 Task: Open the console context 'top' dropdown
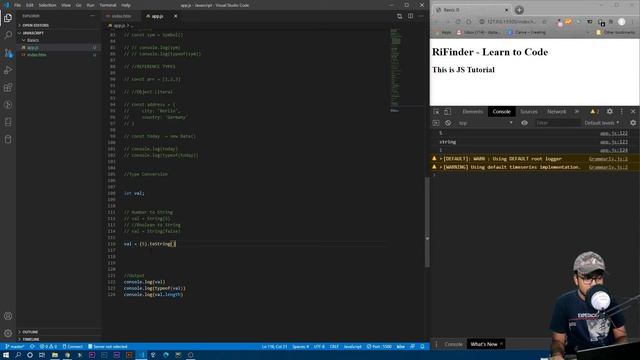(x=485, y=123)
